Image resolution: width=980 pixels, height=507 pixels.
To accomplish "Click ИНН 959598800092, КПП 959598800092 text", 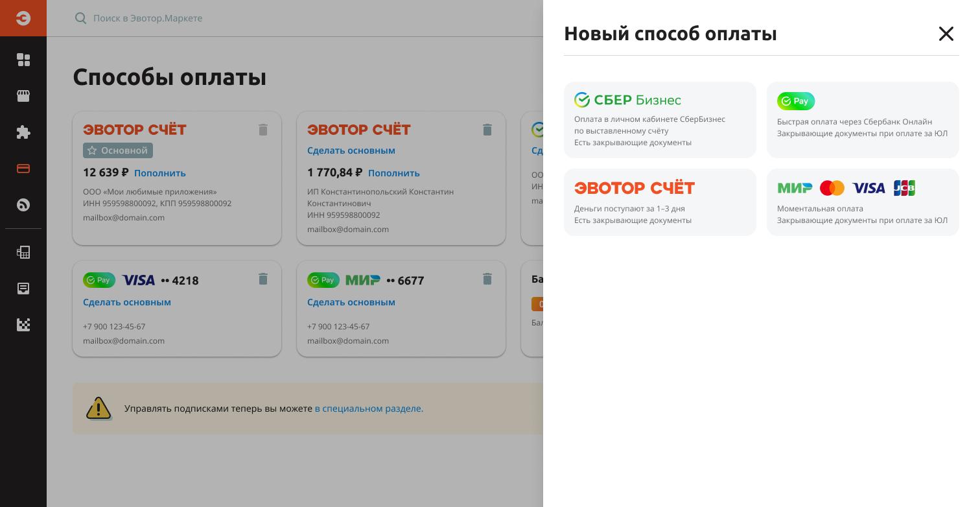I will (x=157, y=204).
